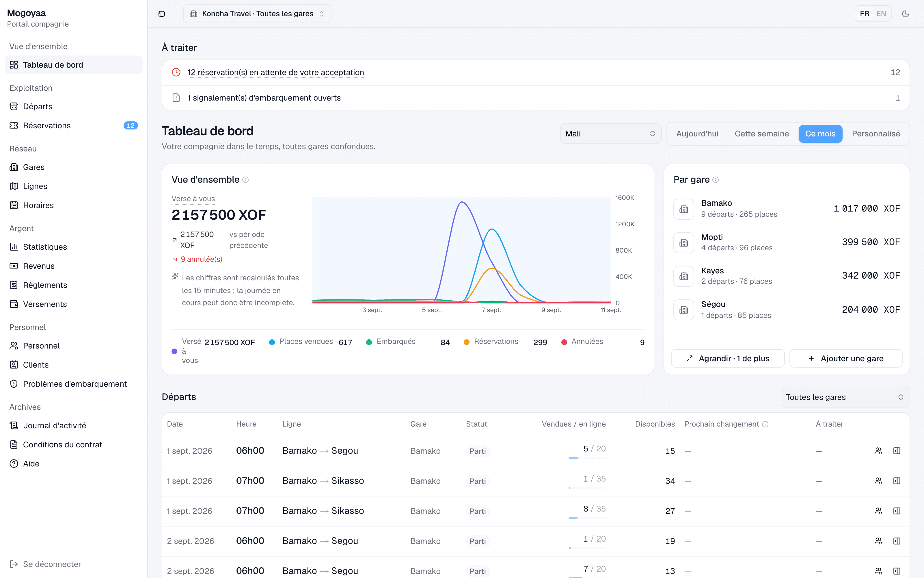The image size is (924, 578).
Task: Expand the Par gare list with Agrandir
Action: [728, 359]
